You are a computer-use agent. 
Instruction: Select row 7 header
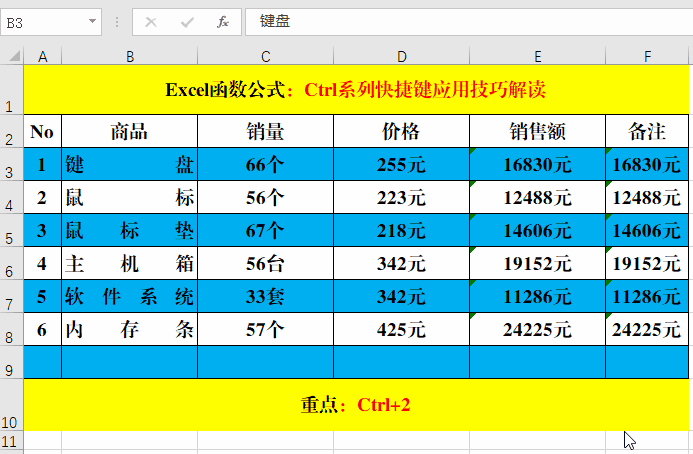[x=11, y=296]
